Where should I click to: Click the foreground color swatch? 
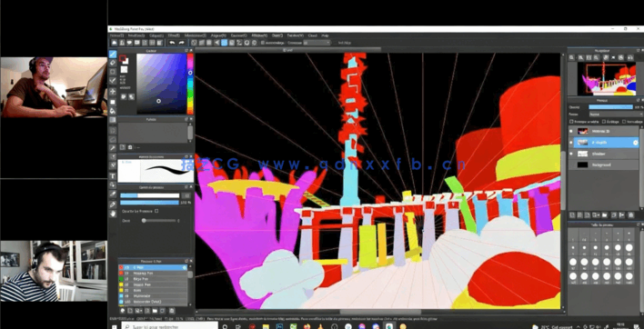click(122, 59)
